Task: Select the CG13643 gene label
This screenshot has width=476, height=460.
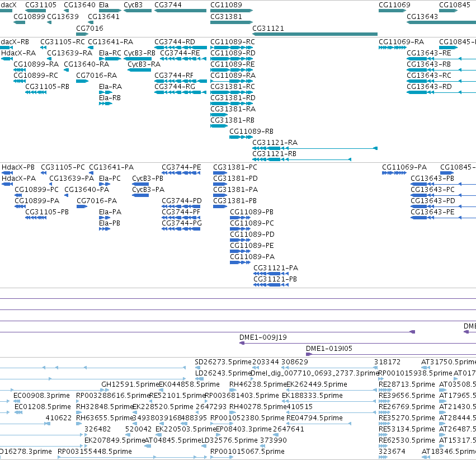Action: point(422,16)
